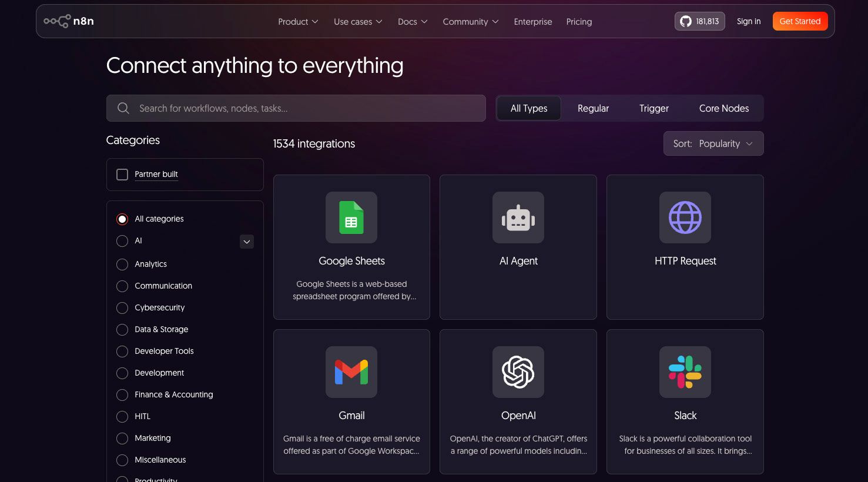
Task: Click the GitHub icon in the header
Action: (x=685, y=21)
